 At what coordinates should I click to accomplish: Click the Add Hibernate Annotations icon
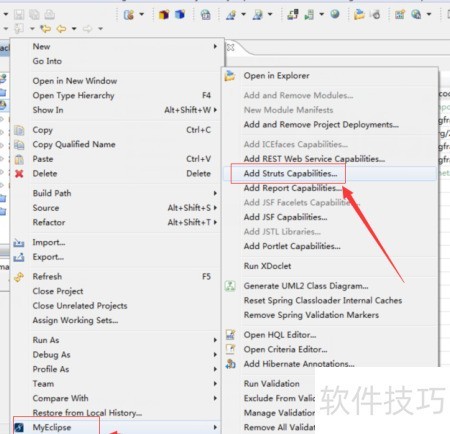tap(230, 364)
